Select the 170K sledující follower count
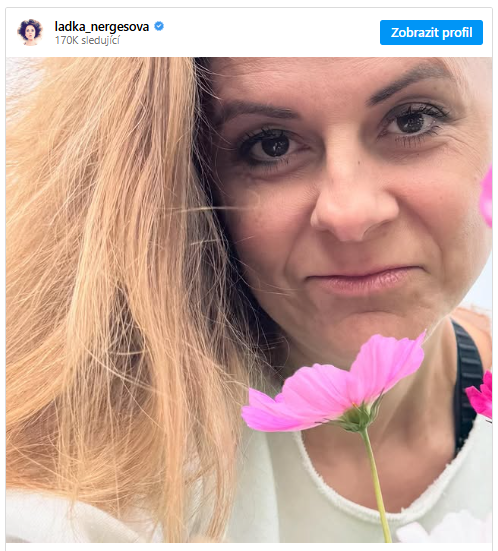The height and width of the screenshot is (551, 498). tap(87, 40)
